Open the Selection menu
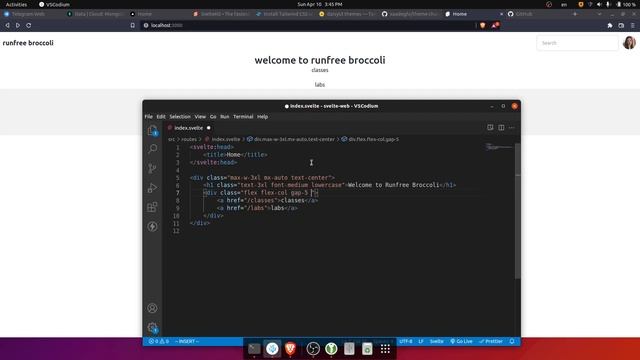Screen dimensions: 640x360 [x=180, y=117]
